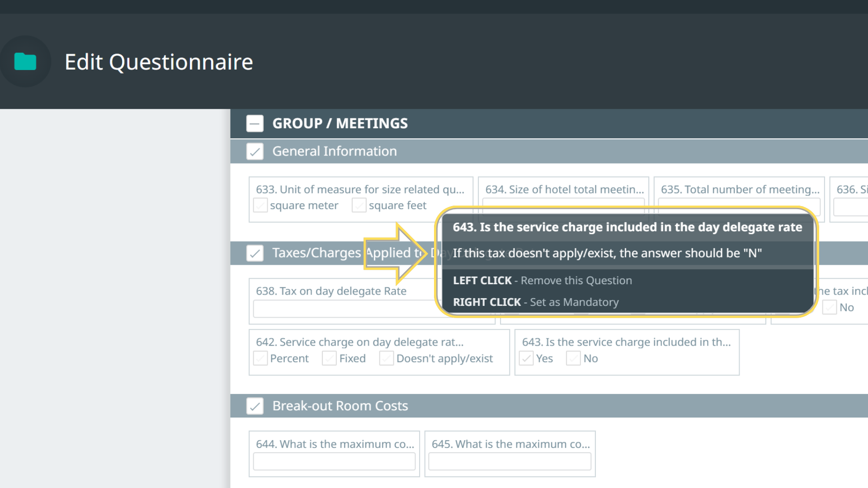
Task: Check Yes for question 643
Action: pyautogui.click(x=526, y=358)
